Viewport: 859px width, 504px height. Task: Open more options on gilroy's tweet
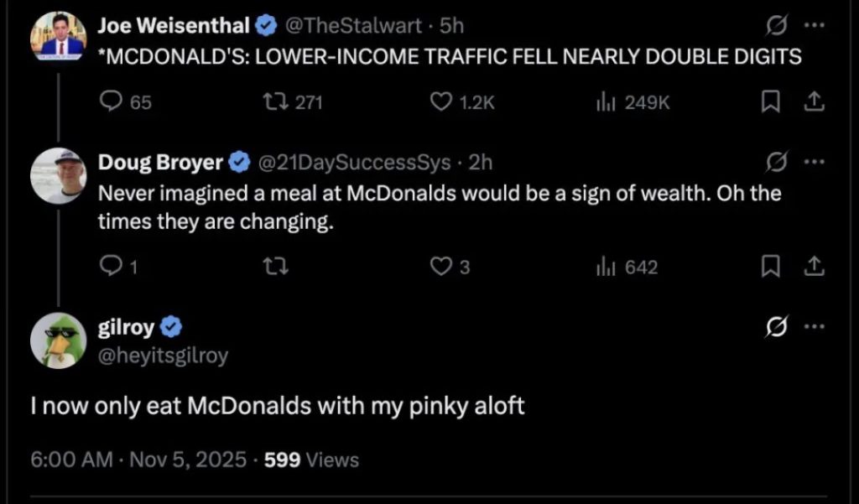click(x=814, y=326)
